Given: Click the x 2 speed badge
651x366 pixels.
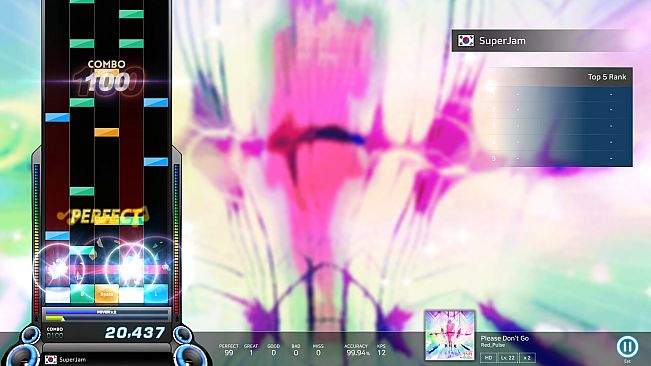Looking at the screenshot, I should 527,358.
